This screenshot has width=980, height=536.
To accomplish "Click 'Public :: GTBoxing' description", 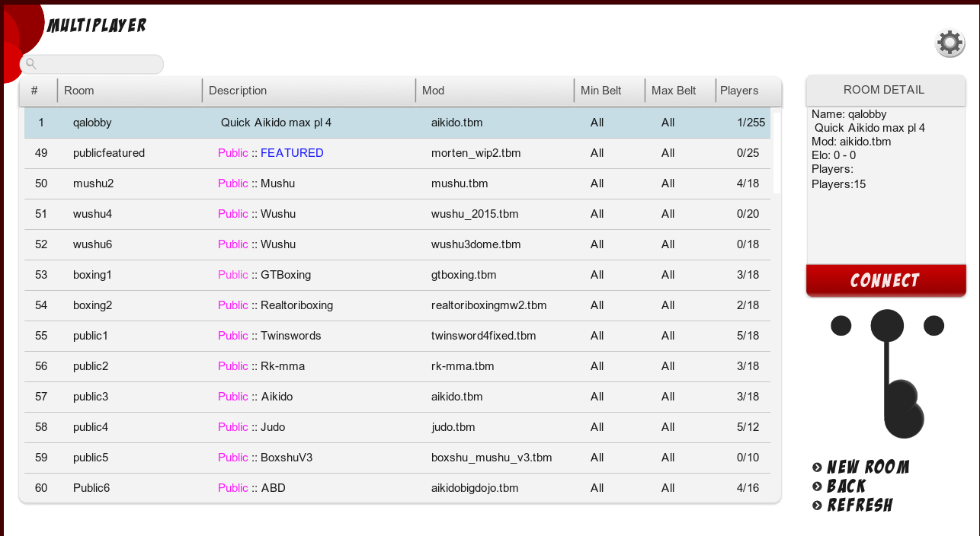I will pyautogui.click(x=264, y=275).
